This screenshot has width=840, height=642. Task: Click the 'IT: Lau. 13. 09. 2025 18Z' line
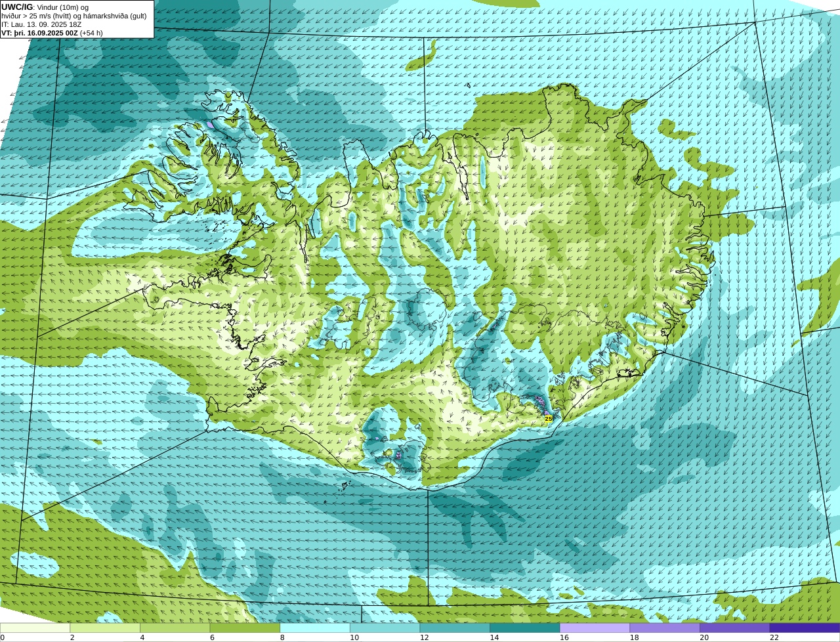pos(42,24)
